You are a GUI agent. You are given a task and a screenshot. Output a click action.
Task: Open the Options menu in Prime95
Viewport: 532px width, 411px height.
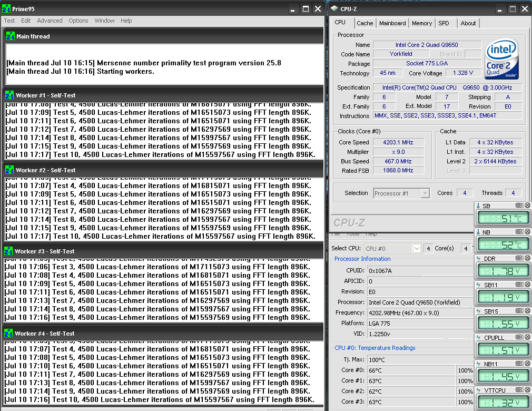[78, 21]
